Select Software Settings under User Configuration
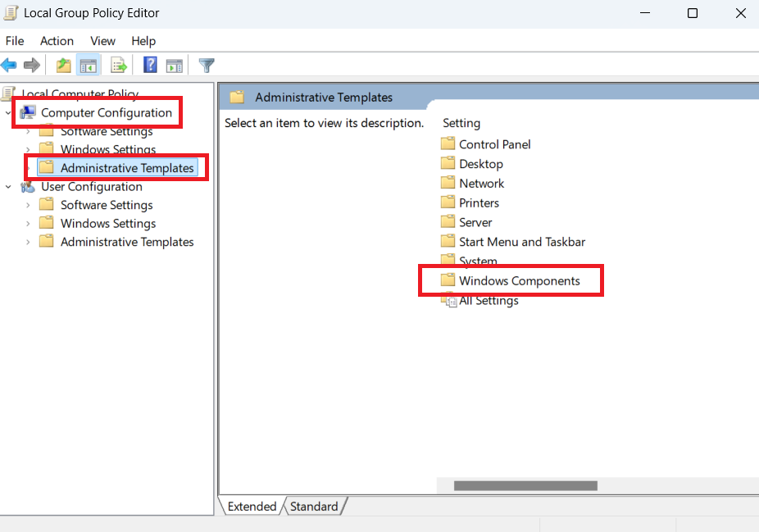Screen dimensions: 759x532 (x=107, y=205)
